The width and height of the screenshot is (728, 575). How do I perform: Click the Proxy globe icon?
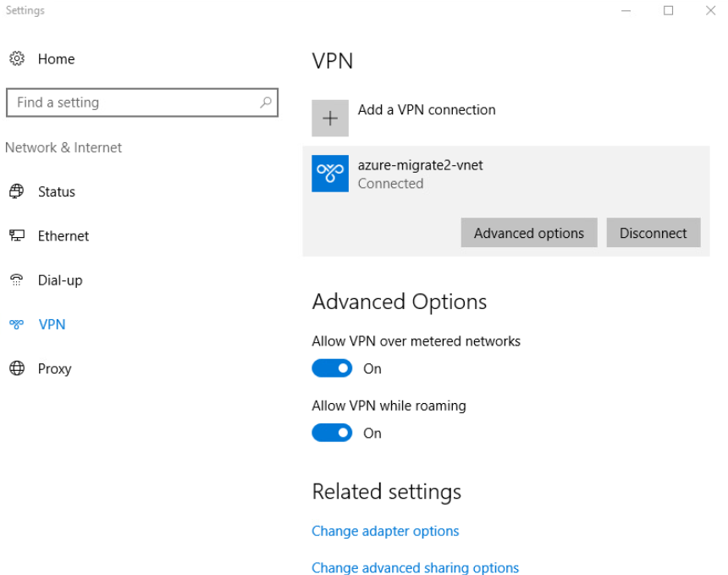pos(17,368)
